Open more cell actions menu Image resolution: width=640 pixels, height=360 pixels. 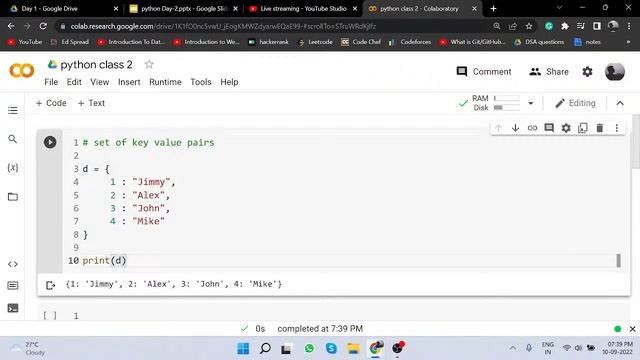pos(617,128)
